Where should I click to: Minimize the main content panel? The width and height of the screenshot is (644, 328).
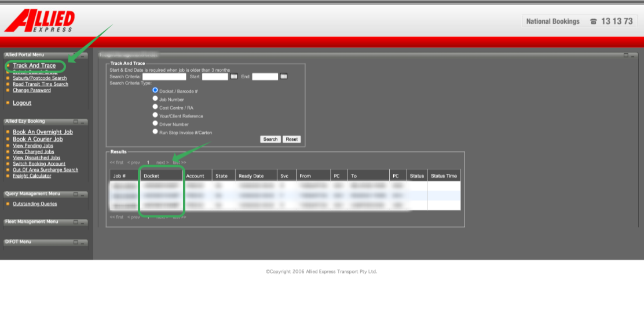(x=632, y=55)
